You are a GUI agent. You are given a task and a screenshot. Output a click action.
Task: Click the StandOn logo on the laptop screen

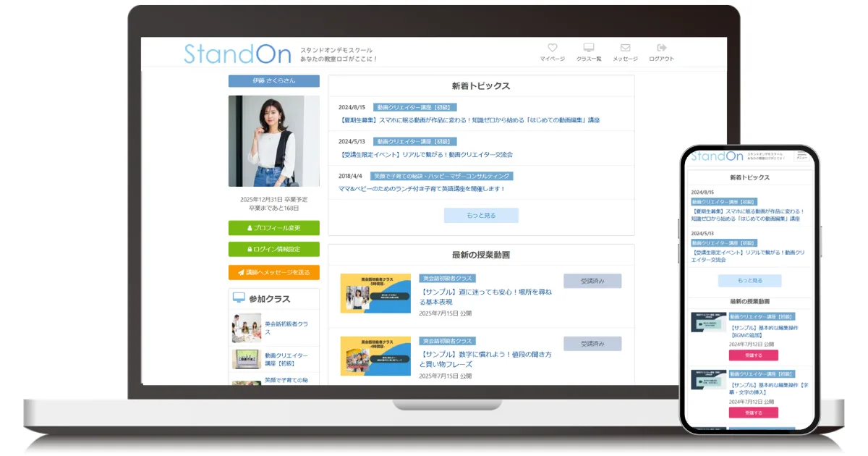click(237, 54)
